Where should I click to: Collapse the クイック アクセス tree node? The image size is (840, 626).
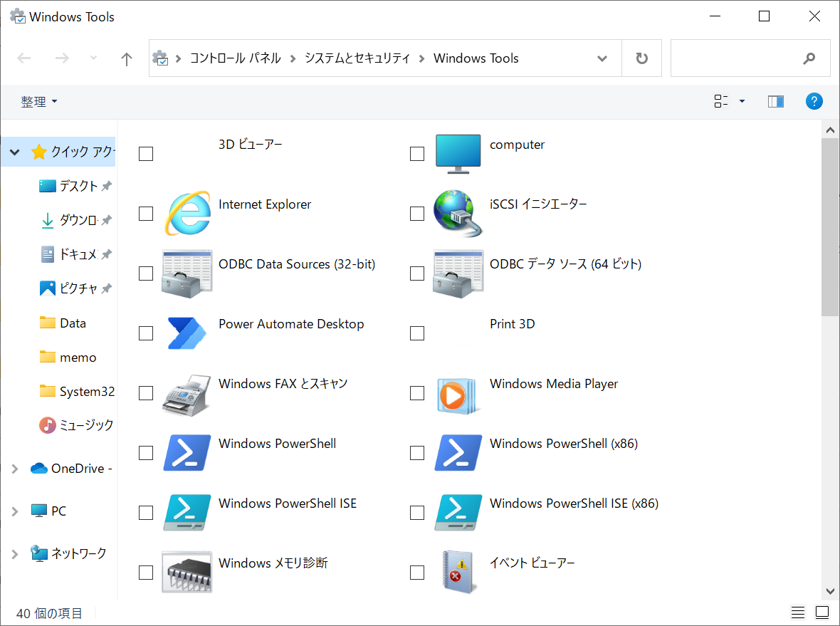tap(15, 152)
